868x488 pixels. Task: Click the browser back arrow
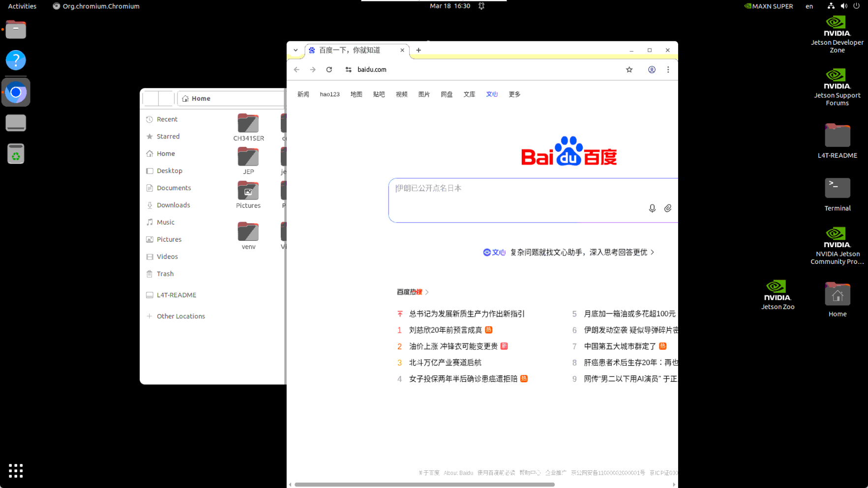coord(297,70)
